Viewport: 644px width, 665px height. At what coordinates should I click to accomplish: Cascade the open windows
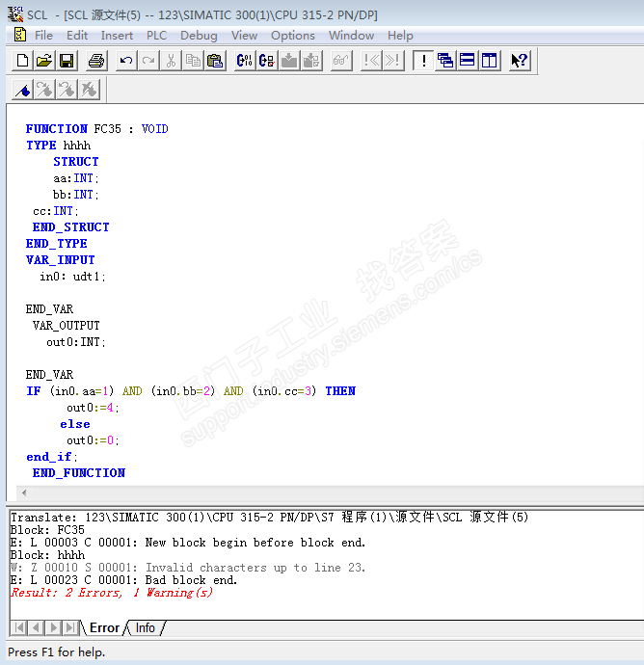pyautogui.click(x=445, y=61)
